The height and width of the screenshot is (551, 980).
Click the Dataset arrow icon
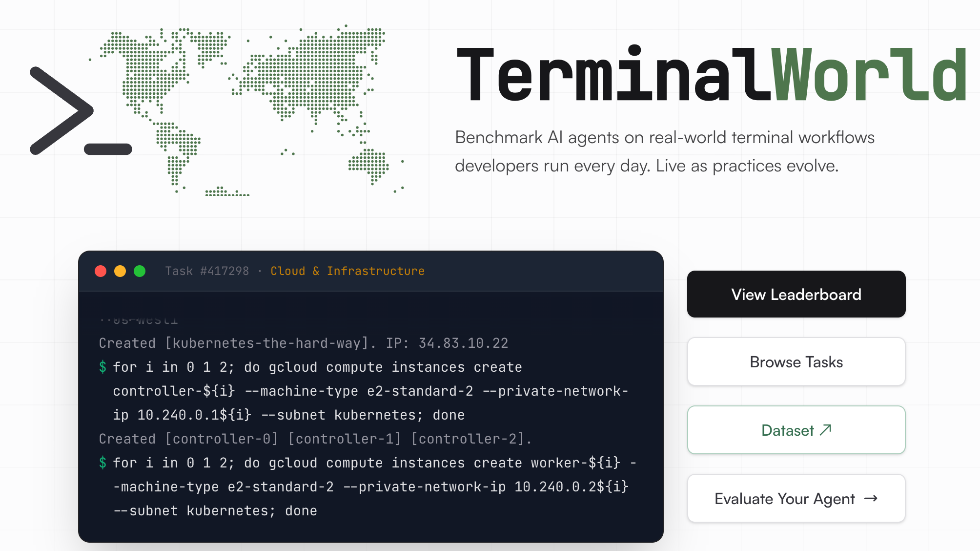825,430
